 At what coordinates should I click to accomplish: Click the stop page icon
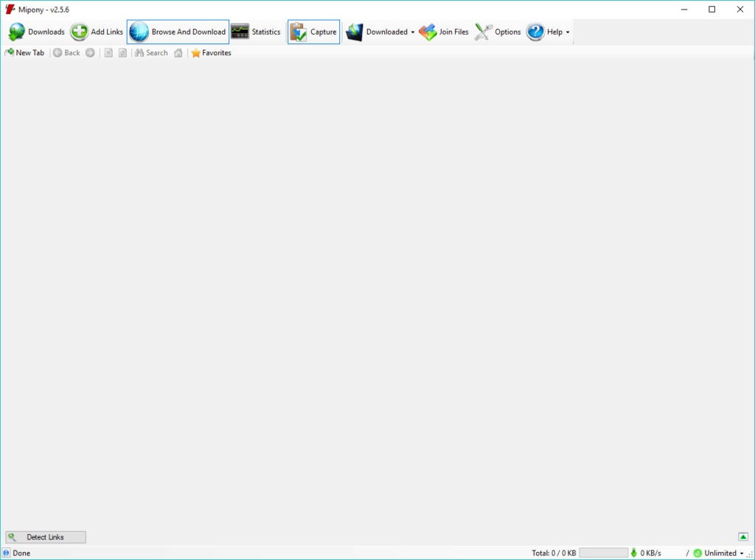(x=108, y=53)
